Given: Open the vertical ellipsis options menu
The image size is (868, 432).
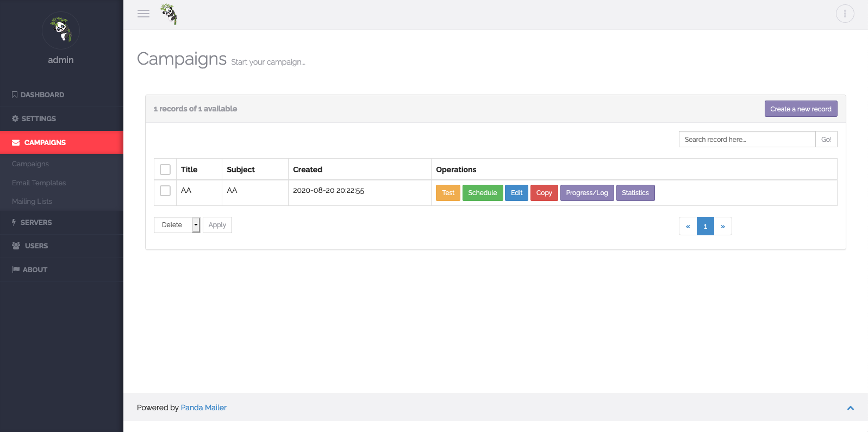Looking at the screenshot, I should pos(845,14).
